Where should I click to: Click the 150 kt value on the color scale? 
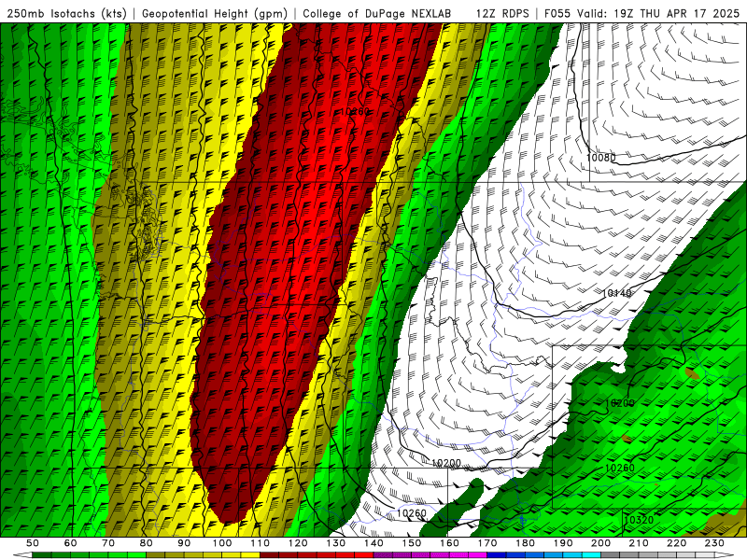pyautogui.click(x=411, y=543)
